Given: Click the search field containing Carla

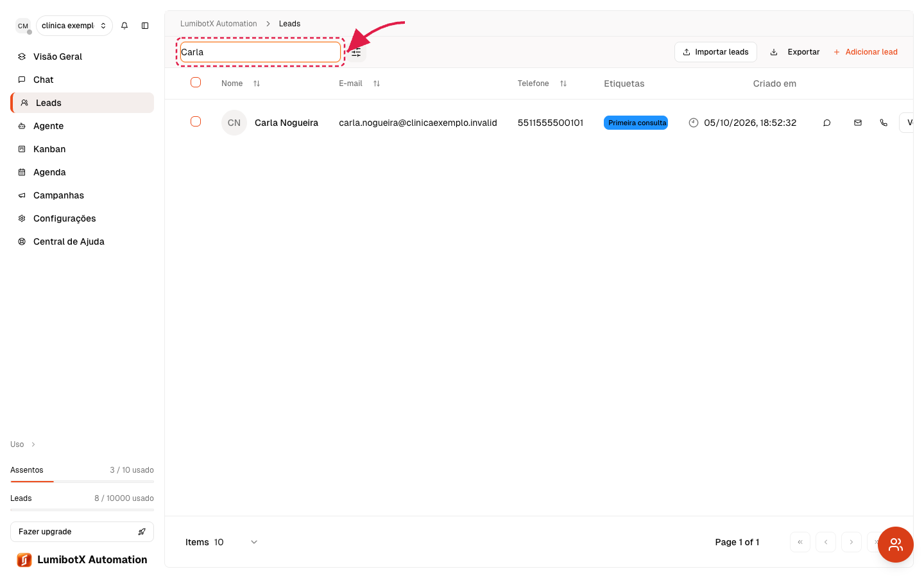Looking at the screenshot, I should (261, 52).
